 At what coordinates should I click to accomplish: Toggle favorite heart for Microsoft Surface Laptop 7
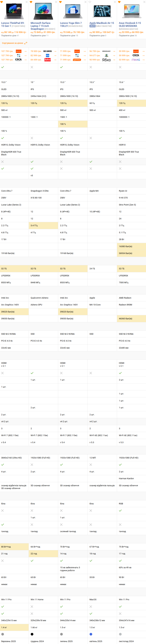31,2
